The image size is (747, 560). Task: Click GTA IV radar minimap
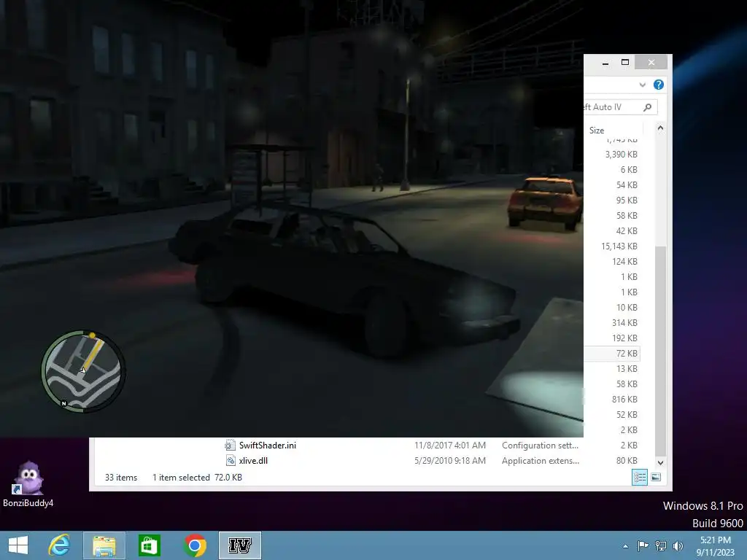83,371
